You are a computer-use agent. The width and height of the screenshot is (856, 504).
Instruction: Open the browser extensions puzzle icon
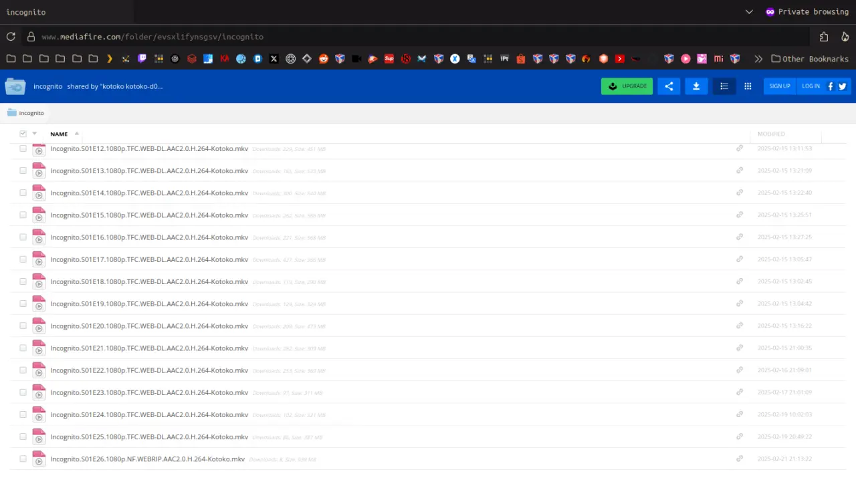tap(824, 37)
